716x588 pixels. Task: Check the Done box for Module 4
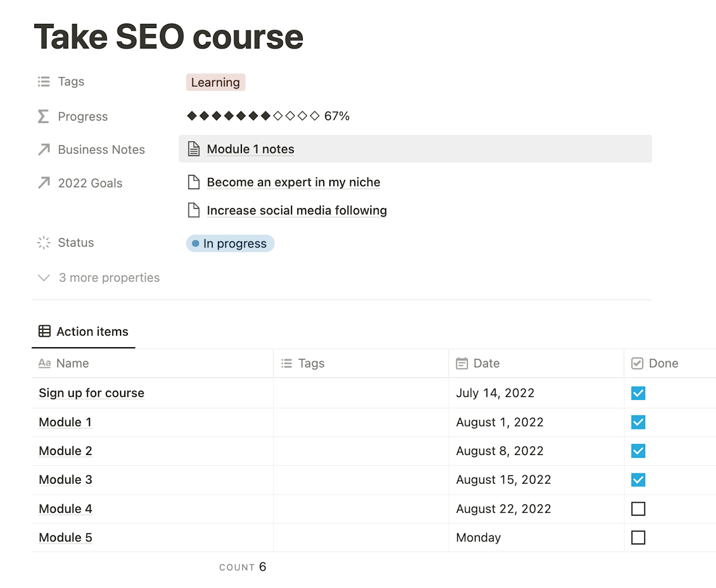tap(638, 509)
